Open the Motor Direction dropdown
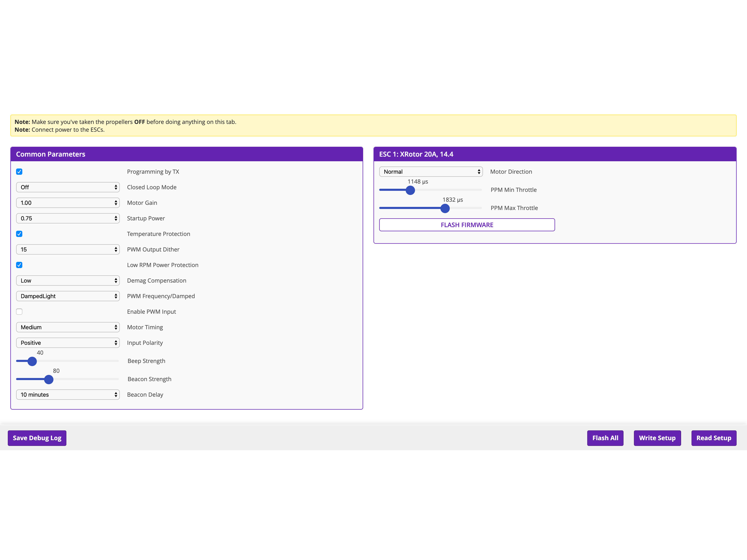 coord(431,171)
